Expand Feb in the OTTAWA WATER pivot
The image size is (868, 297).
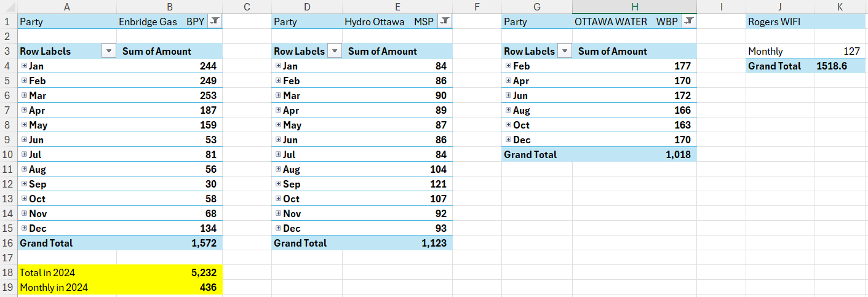pos(508,66)
